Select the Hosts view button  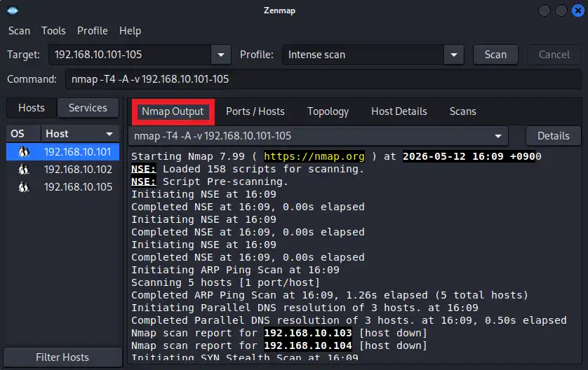coord(32,108)
